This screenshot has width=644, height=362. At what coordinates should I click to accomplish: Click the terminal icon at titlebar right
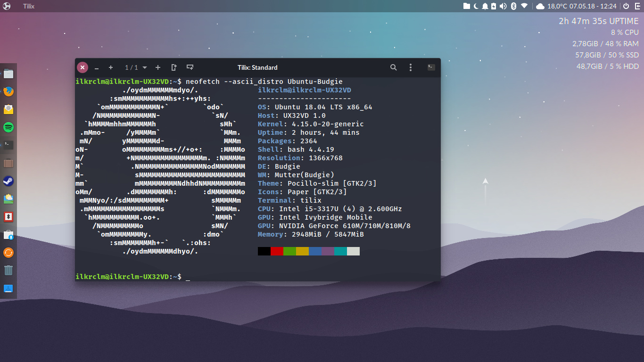coord(430,67)
